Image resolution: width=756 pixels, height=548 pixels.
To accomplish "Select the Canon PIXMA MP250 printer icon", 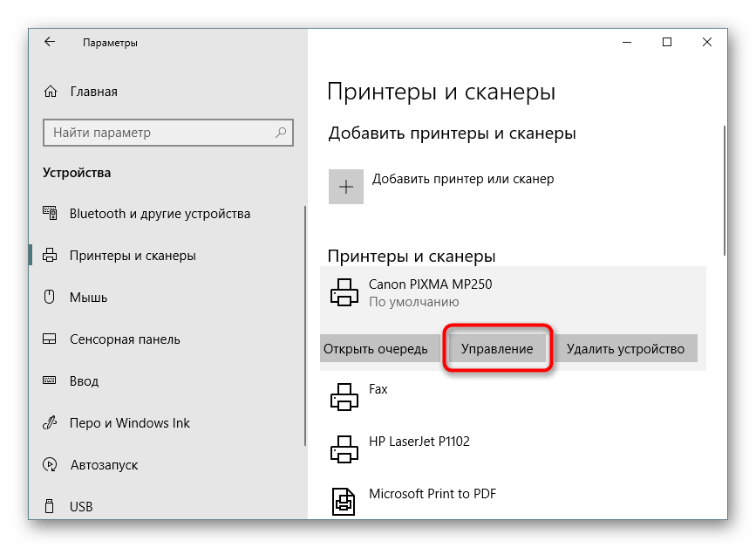I will pyautogui.click(x=344, y=293).
